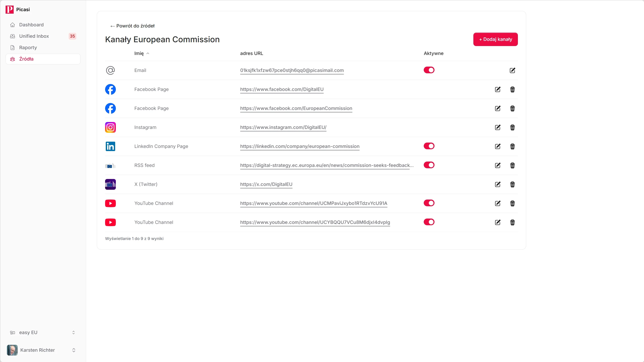Click the Email at-sign icon
Screen dimensions: 644x362
[x=110, y=70]
